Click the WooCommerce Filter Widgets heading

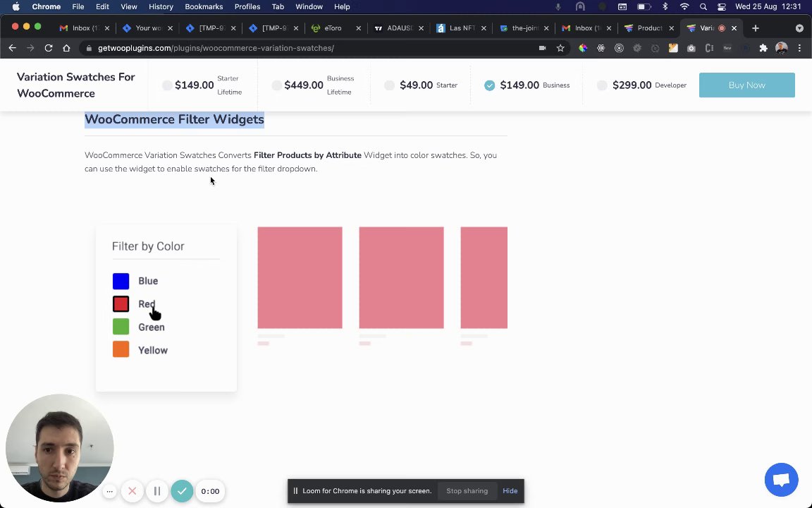175,120
